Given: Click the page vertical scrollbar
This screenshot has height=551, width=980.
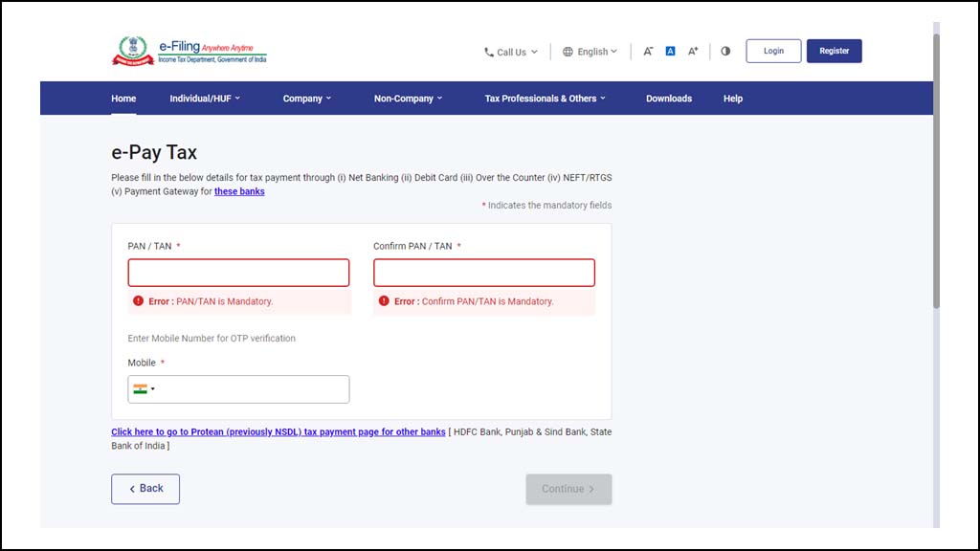Looking at the screenshot, I should click(936, 170).
